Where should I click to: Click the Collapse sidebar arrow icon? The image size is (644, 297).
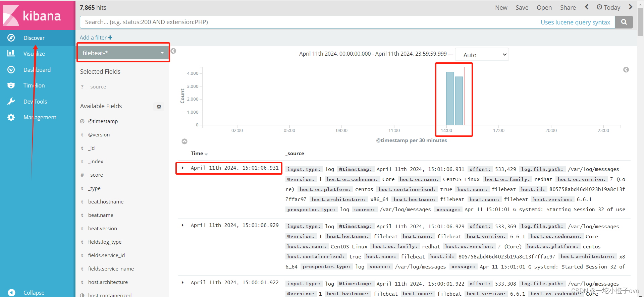pyautogui.click(x=11, y=293)
